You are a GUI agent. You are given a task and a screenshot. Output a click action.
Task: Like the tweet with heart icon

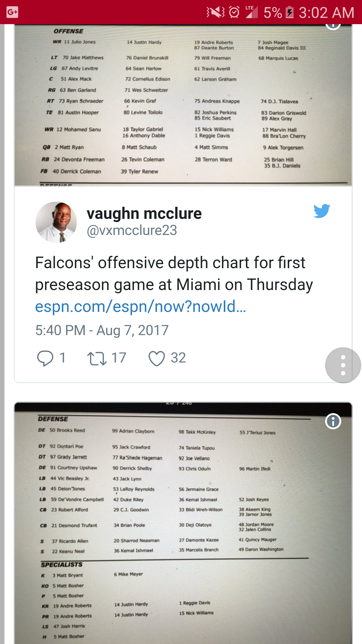point(157,358)
